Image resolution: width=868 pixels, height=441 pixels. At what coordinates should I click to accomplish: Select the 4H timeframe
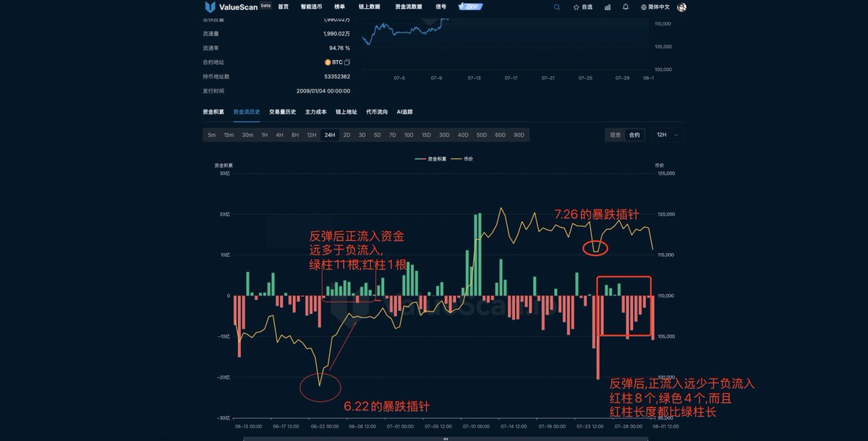[279, 134]
